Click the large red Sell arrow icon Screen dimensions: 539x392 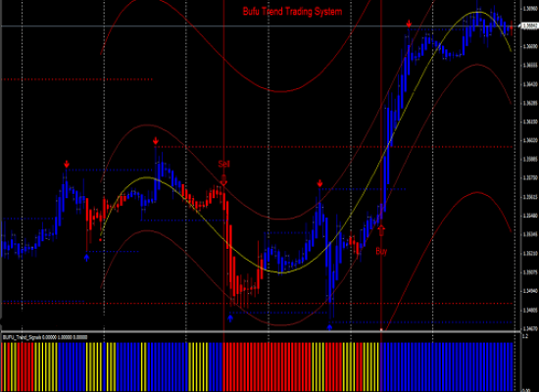click(223, 180)
